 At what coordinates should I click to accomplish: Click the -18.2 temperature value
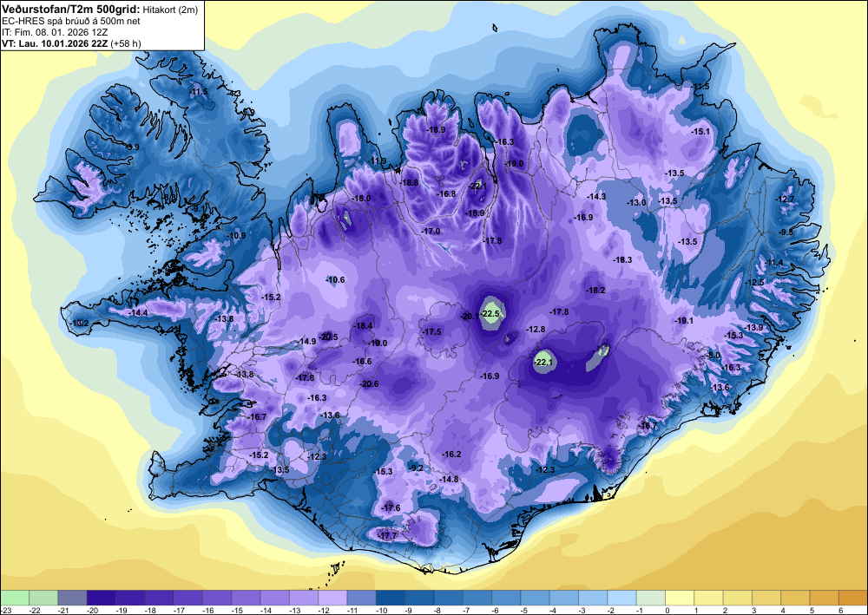595,290
